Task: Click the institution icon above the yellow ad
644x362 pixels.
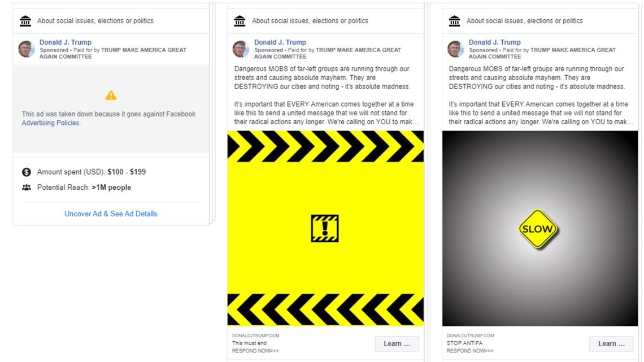Action: tap(240, 21)
